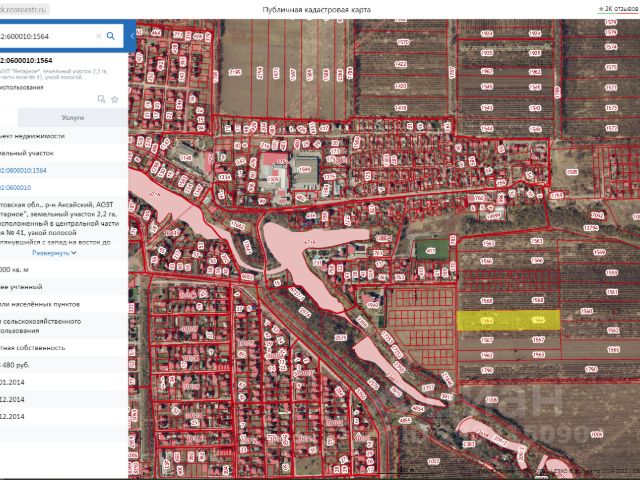Clear the search field with the X

tap(98, 36)
